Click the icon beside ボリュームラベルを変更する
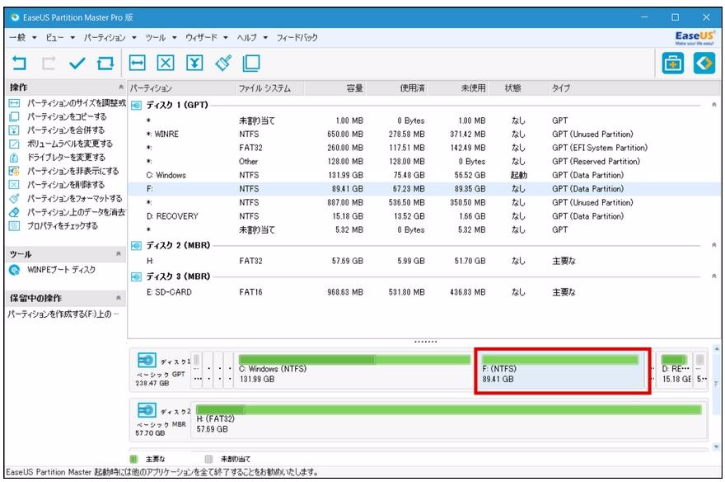This screenshot has width=725, height=482. click(x=14, y=144)
